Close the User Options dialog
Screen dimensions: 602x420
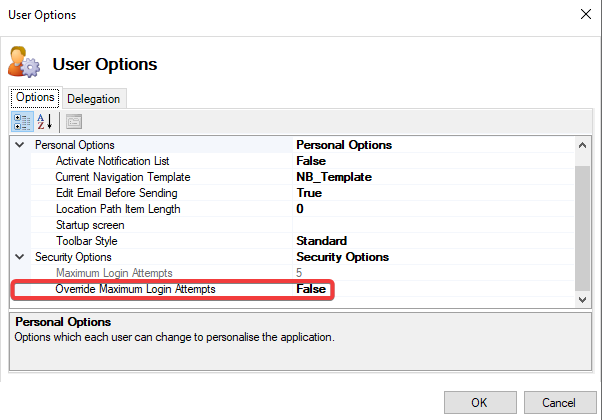click(x=584, y=15)
